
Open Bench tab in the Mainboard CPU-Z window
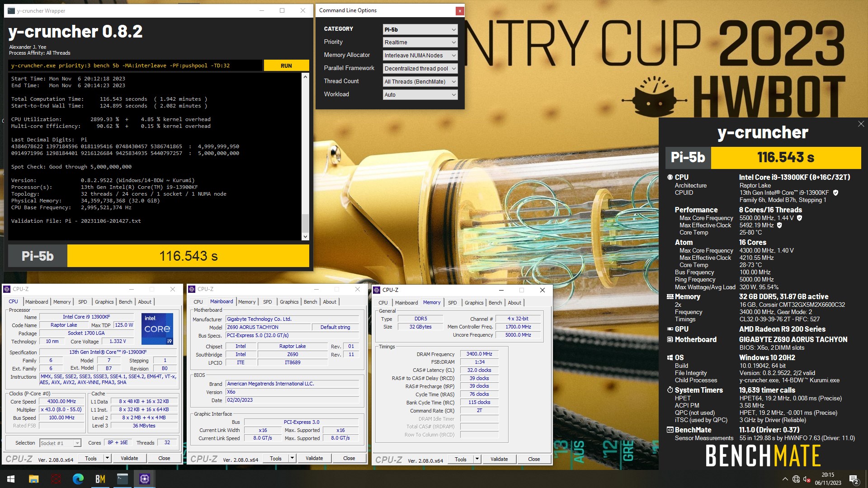tap(311, 302)
